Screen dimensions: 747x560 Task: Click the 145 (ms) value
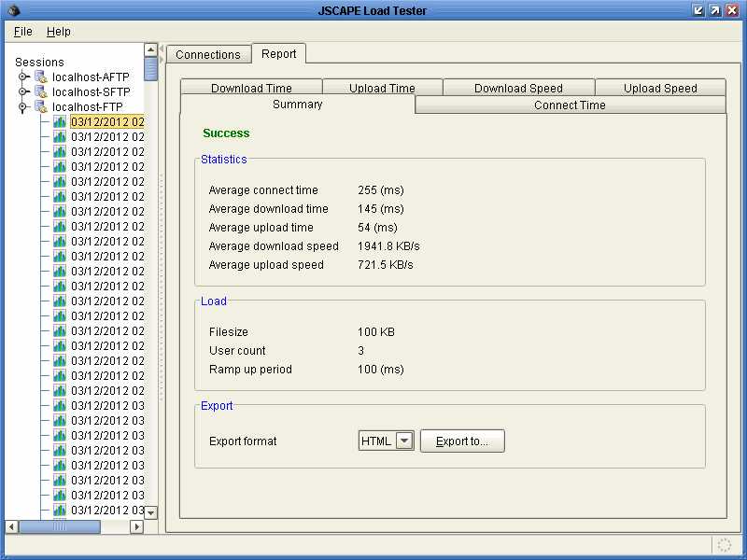[381, 208]
